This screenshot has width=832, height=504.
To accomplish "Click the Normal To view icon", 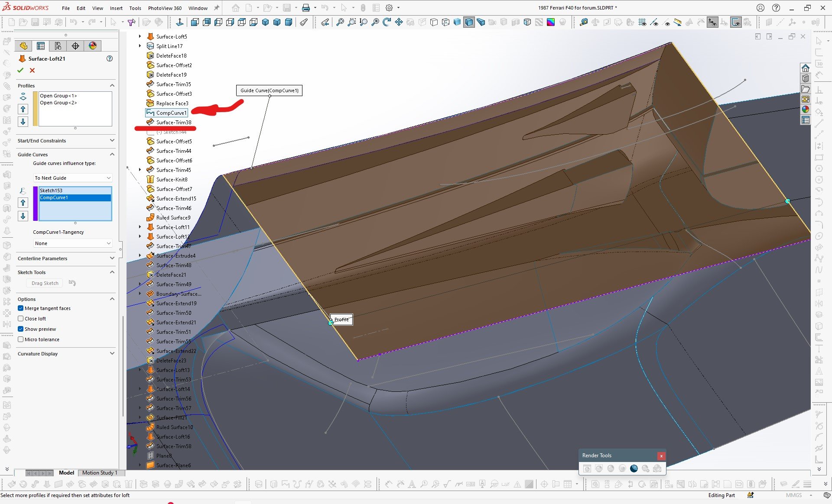I will [179, 22].
